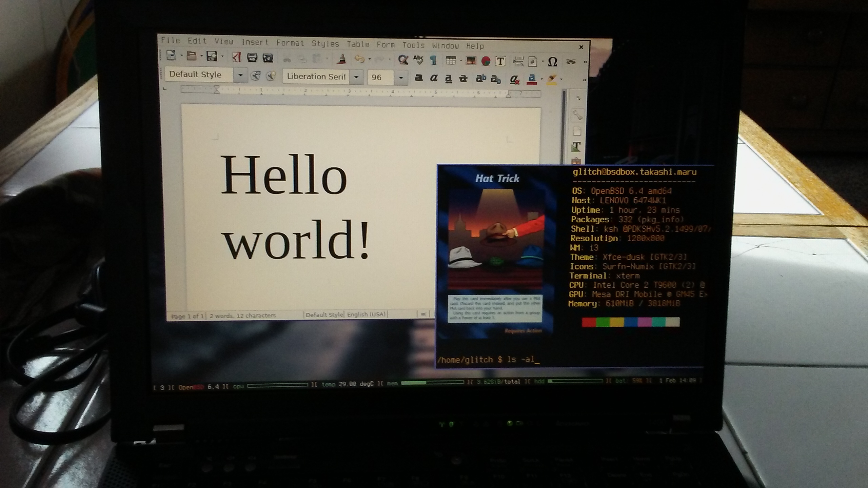Open the Open recent files arrow

point(201,56)
